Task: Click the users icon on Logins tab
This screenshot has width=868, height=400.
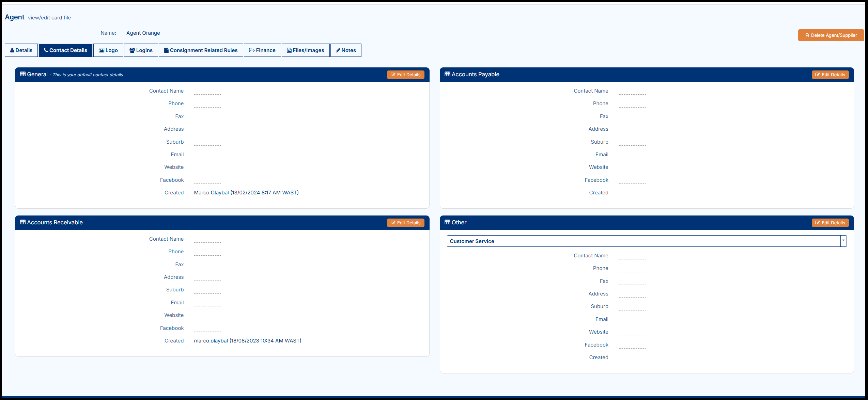Action: click(x=132, y=50)
